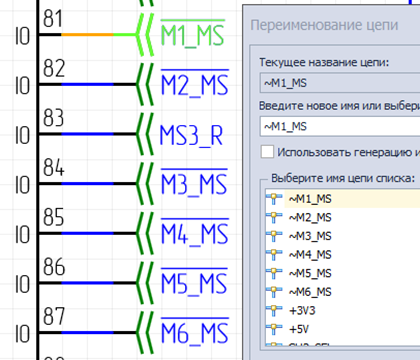The image size is (420, 360).
Task: Click the highlighted green port symbol at M1_MS
Action: pos(145,34)
